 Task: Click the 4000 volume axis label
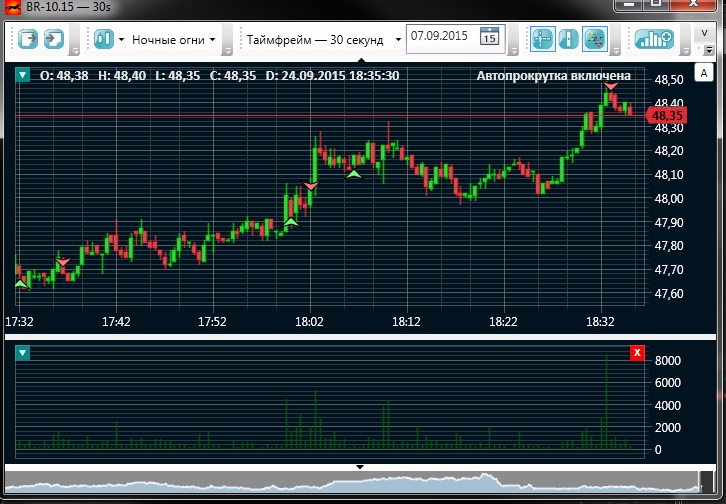click(x=668, y=405)
